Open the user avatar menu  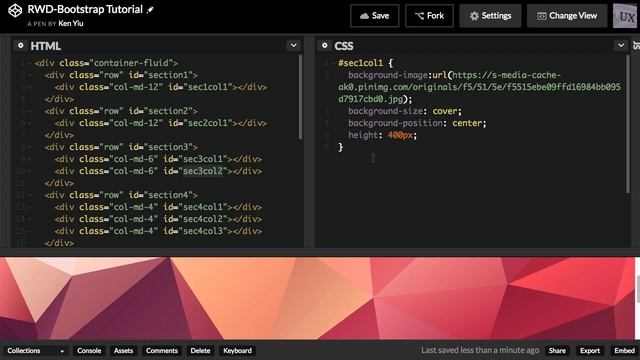625,16
